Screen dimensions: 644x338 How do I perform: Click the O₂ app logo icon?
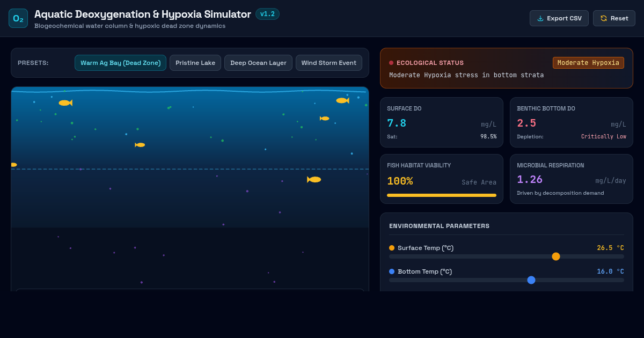18,18
